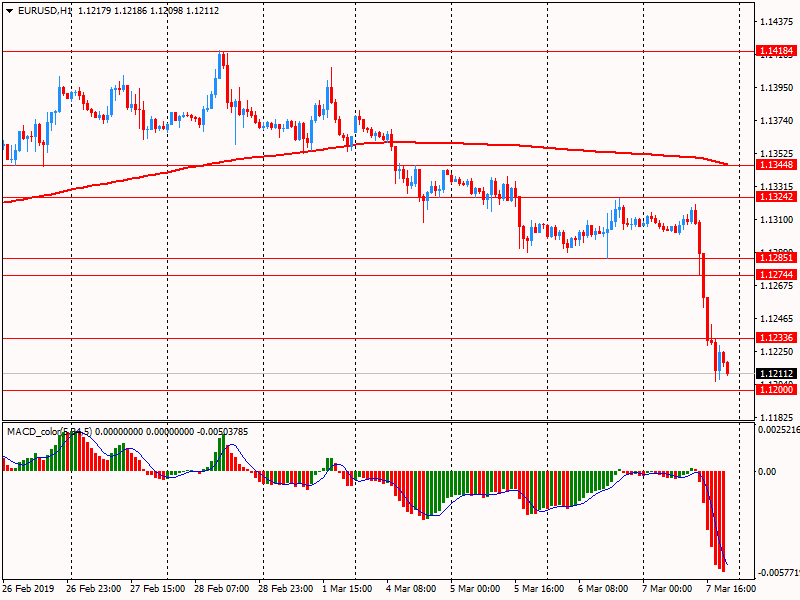The height and width of the screenshot is (600, 800).
Task: Click the 4 Mar 08:00 time label
Action: (x=411, y=588)
